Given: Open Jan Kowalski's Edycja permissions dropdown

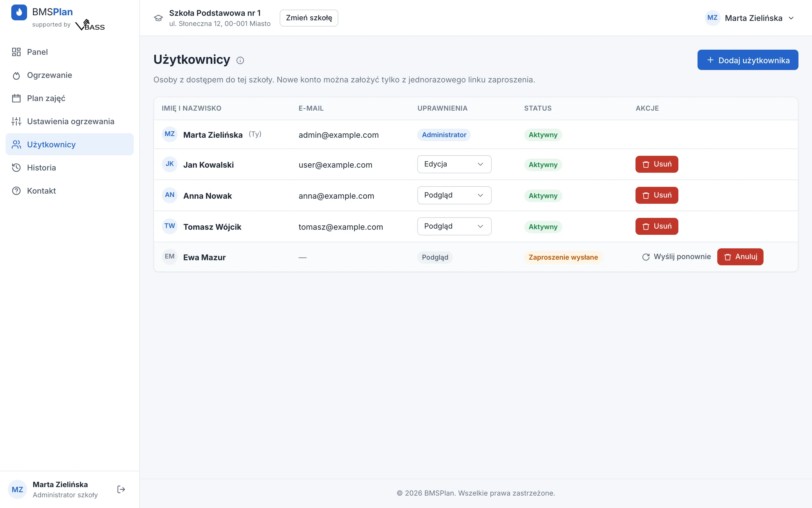Looking at the screenshot, I should tap(454, 164).
